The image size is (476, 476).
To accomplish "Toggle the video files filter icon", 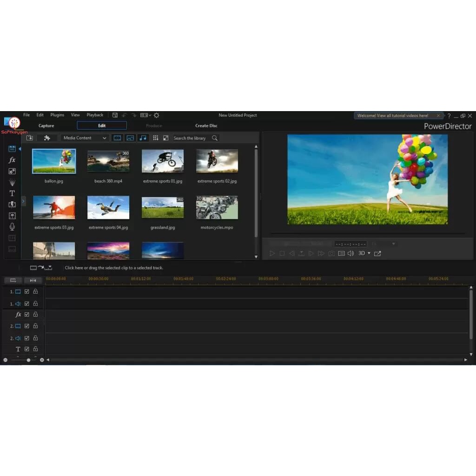I will click(x=118, y=138).
